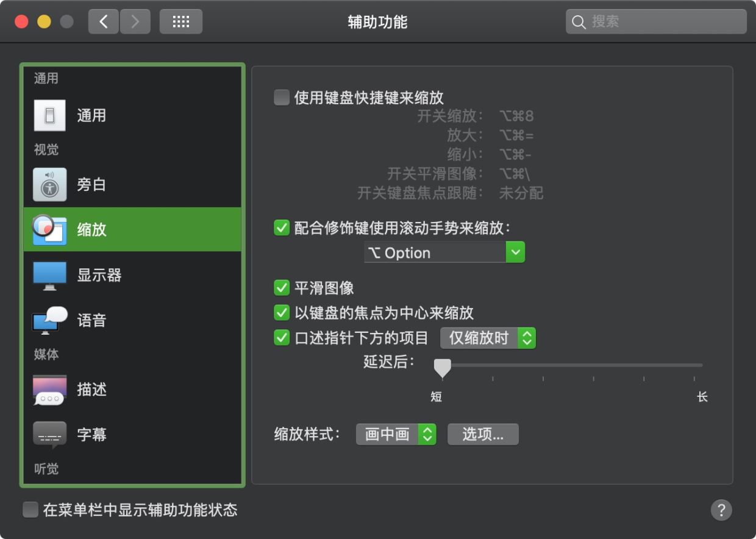The height and width of the screenshot is (539, 756).
Task: Click the magnifier icon in search field
Action: [x=579, y=22]
